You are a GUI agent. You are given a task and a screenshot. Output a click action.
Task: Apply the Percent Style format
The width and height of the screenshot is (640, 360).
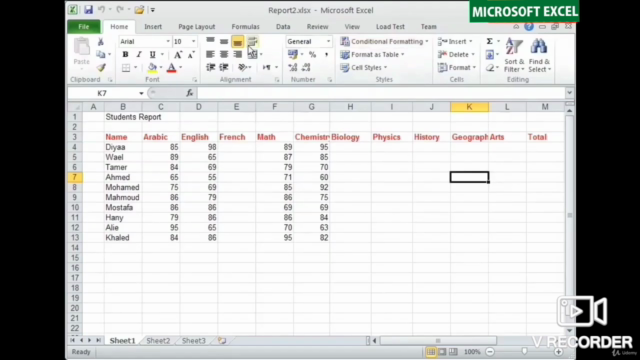coord(312,54)
